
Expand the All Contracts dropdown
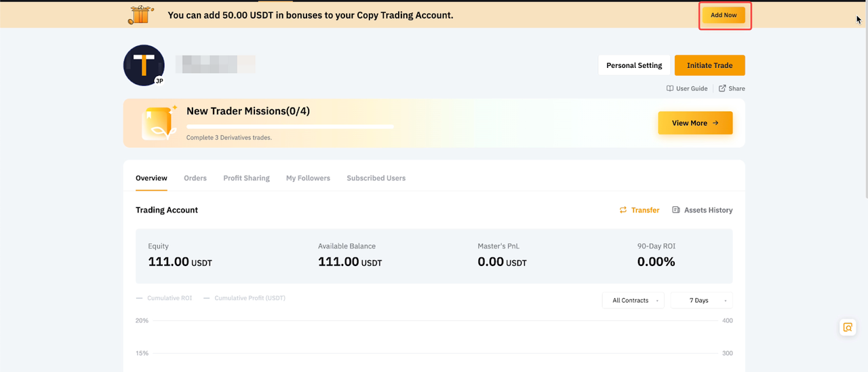click(633, 300)
